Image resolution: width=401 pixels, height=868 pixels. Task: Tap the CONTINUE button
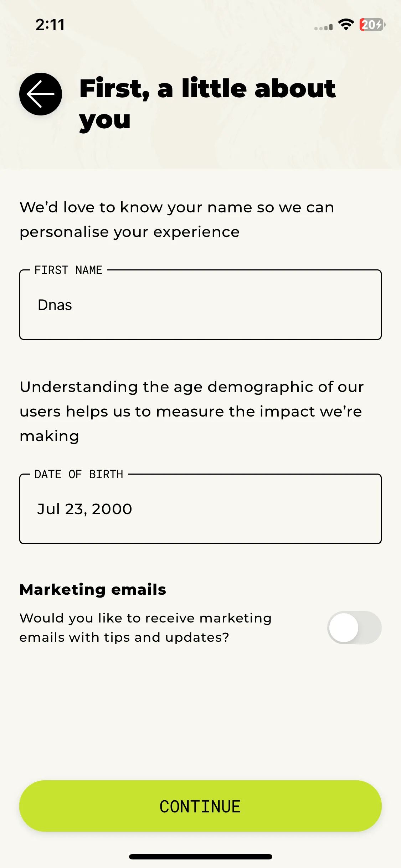[200, 806]
